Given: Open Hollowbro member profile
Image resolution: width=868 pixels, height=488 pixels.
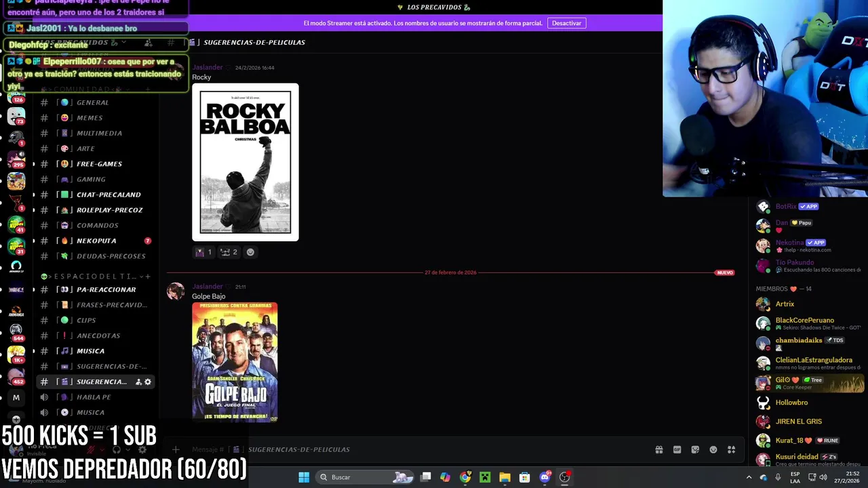Looking at the screenshot, I should coord(809,403).
